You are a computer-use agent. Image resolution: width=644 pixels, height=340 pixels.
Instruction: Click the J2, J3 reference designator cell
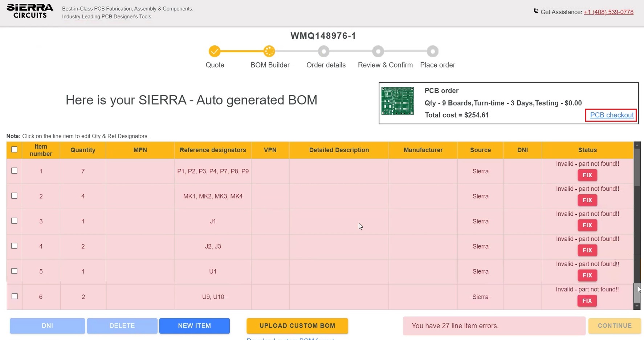213,246
